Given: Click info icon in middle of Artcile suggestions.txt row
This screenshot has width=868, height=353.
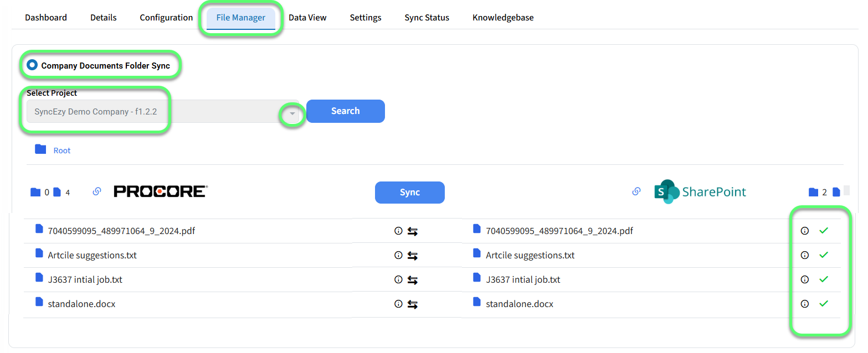Looking at the screenshot, I should [x=398, y=256].
